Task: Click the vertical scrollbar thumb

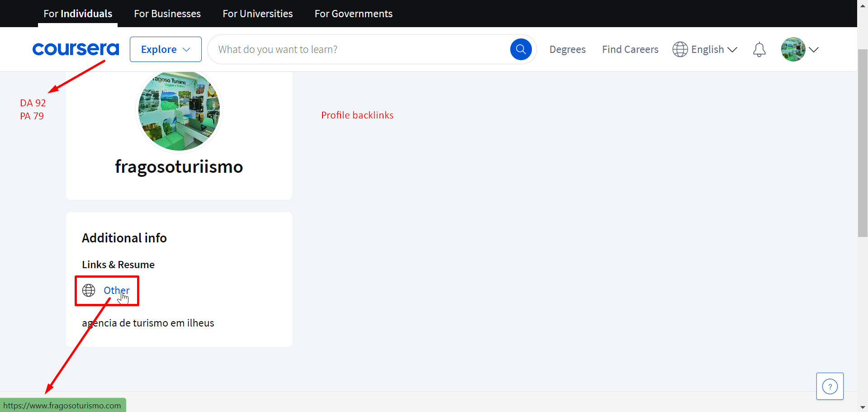Action: tap(863, 143)
